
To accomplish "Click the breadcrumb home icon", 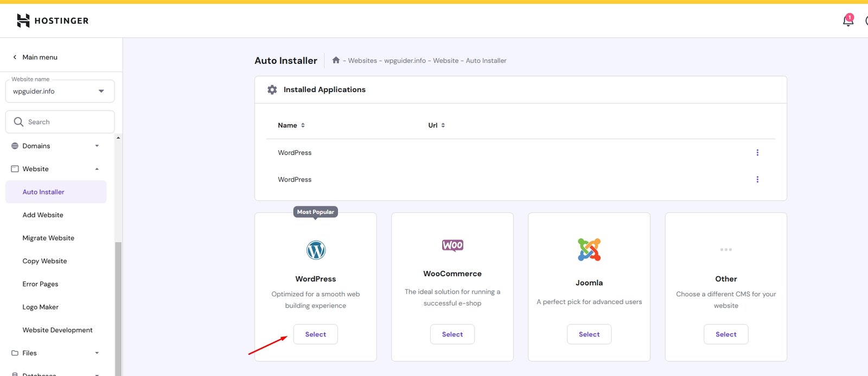I will pyautogui.click(x=336, y=60).
